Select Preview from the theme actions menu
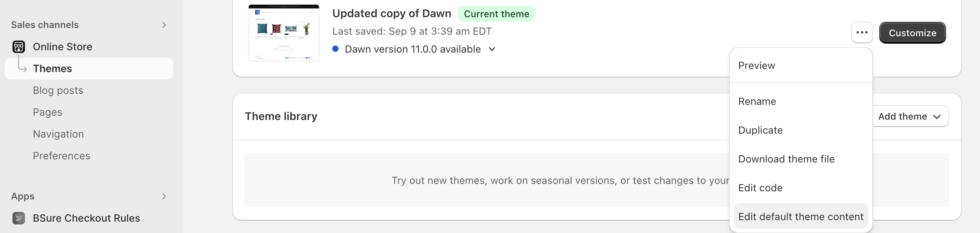980x233 pixels. [x=757, y=65]
